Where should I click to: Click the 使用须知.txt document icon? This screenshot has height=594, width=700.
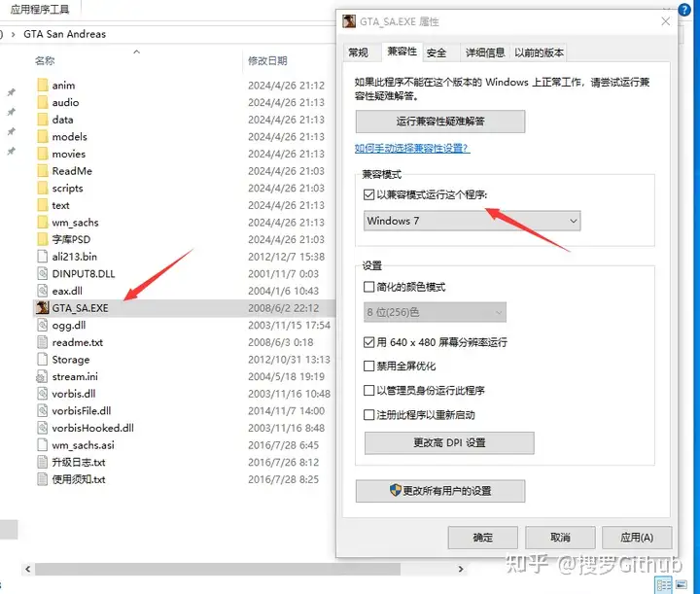click(x=43, y=479)
